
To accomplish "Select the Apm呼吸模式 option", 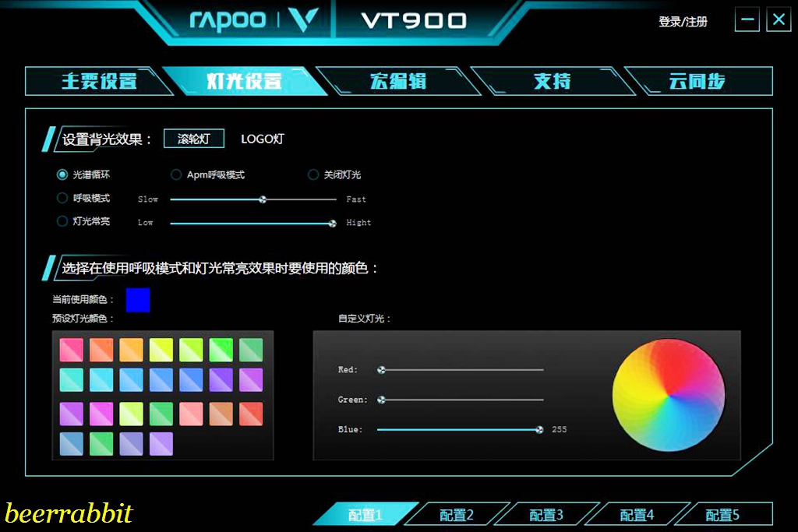I will pos(176,174).
